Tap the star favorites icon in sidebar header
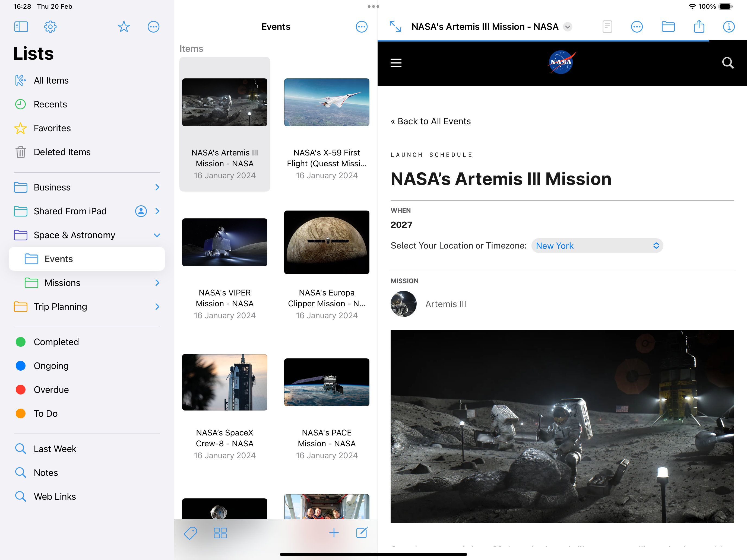Image resolution: width=747 pixels, height=560 pixels. pyautogui.click(x=124, y=27)
